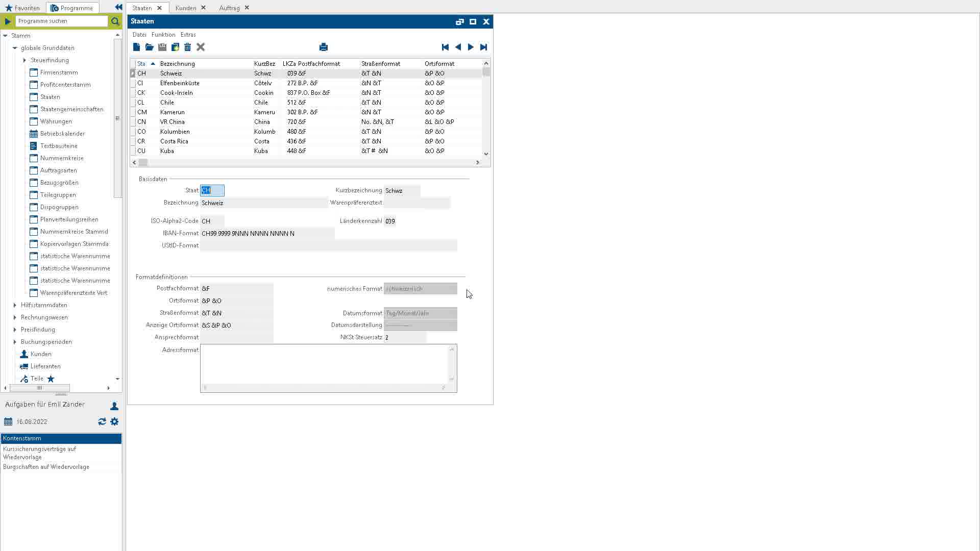Open task settings gear icon
Viewport: 980px width, 551px height.
[x=114, y=421]
